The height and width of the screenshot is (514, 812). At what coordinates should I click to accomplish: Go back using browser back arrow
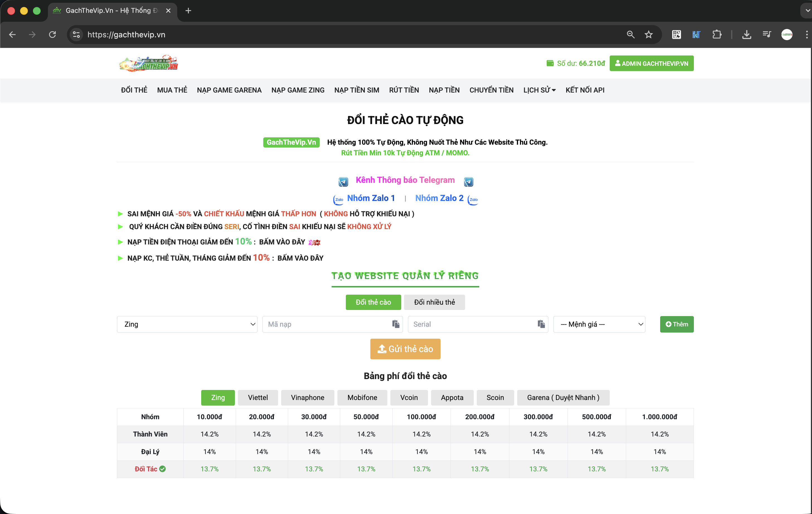13,34
